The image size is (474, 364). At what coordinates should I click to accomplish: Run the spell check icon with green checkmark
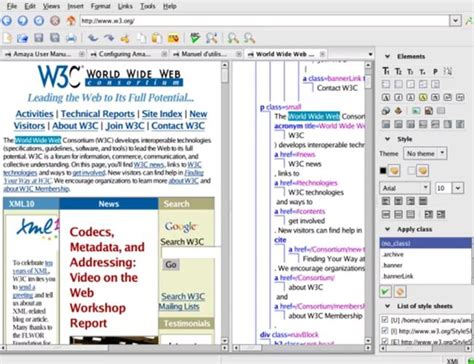pos(195,38)
